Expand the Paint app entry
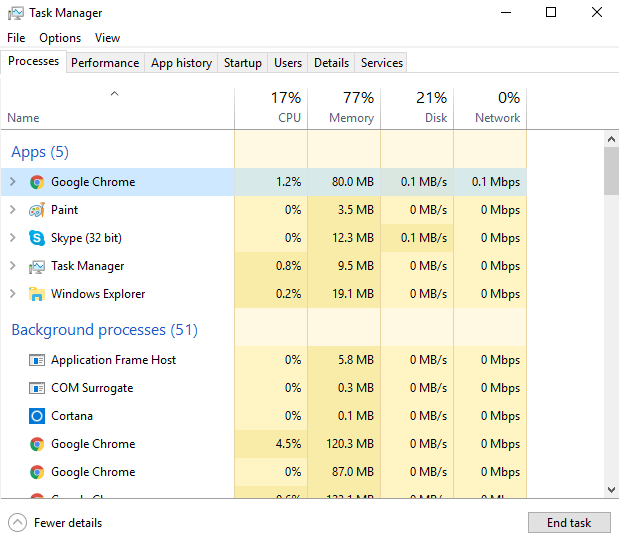619x544 pixels. [x=13, y=210]
